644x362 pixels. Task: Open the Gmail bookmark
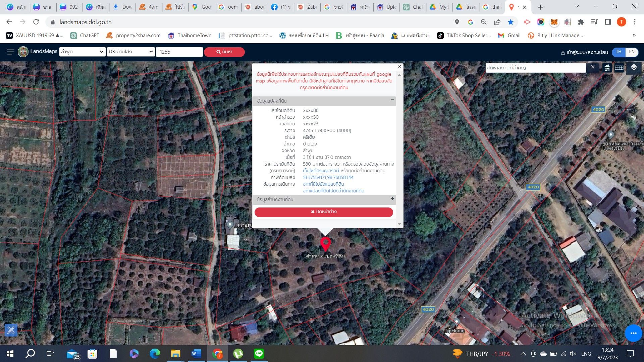point(509,36)
